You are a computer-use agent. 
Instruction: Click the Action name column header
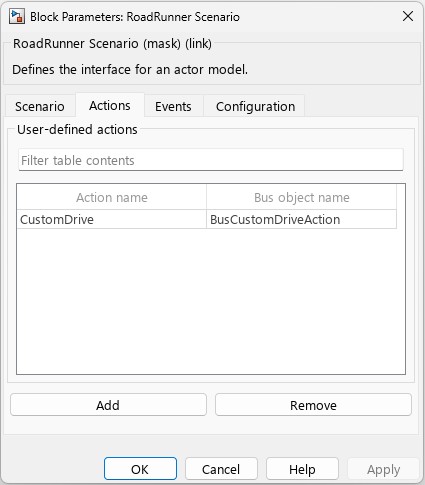(x=112, y=197)
